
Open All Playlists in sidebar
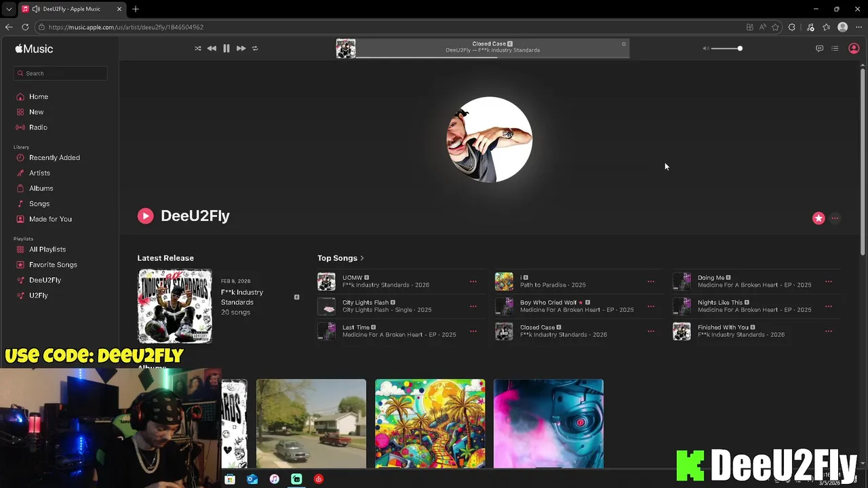[47, 249]
